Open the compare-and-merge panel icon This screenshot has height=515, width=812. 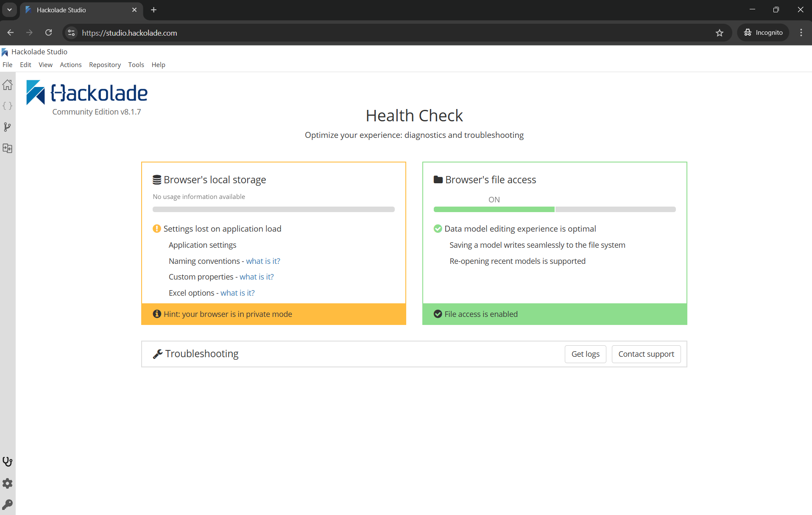coord(7,148)
